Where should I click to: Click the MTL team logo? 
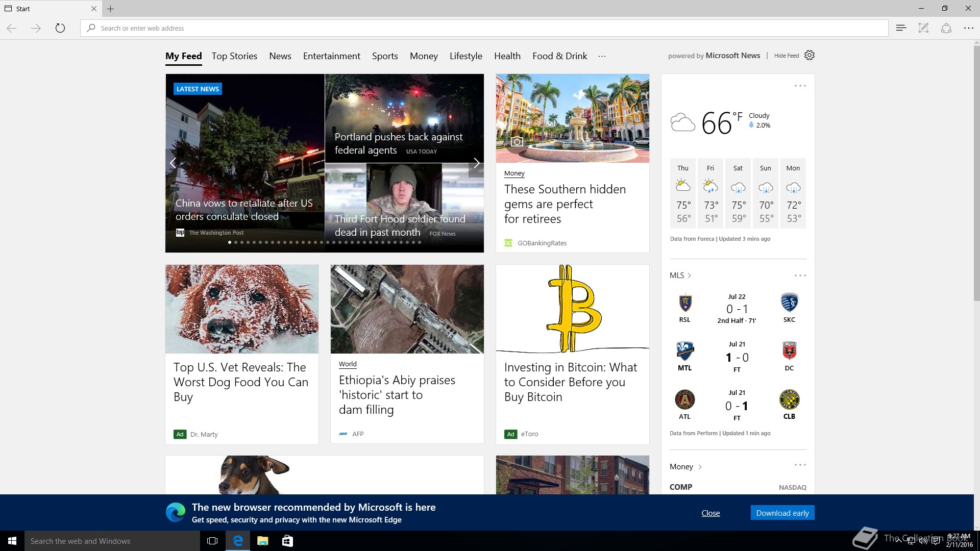tap(685, 352)
